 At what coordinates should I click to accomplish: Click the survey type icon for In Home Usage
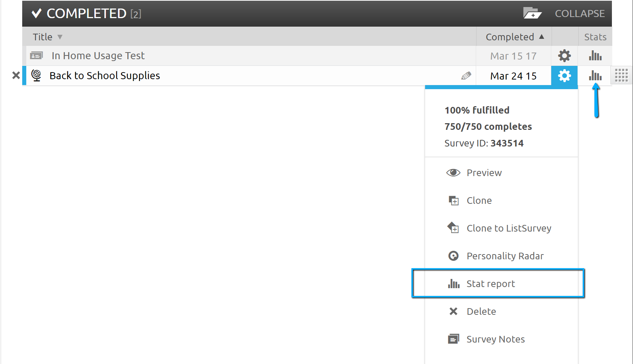click(36, 55)
